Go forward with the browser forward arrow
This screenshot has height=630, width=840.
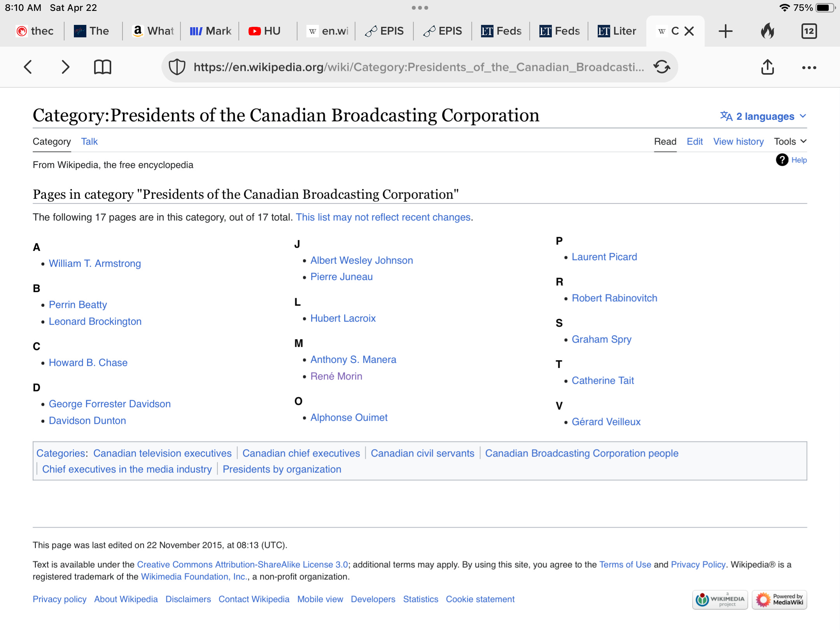tap(65, 67)
